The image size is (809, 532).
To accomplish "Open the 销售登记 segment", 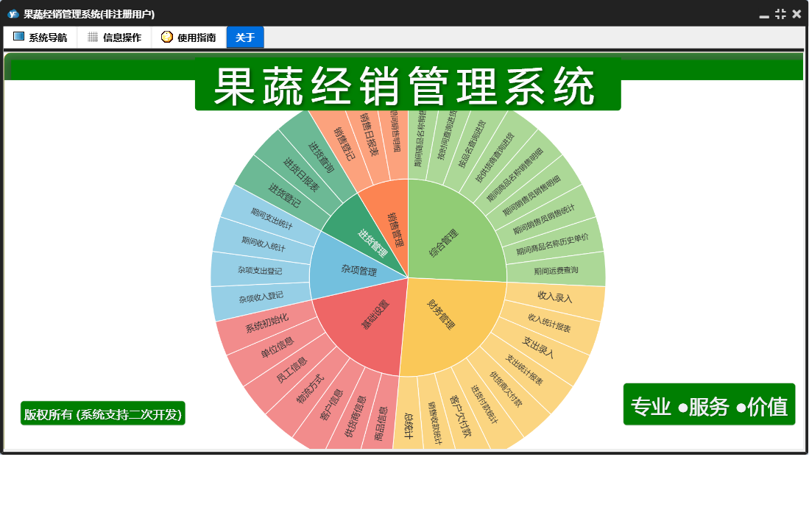I will coord(344,144).
